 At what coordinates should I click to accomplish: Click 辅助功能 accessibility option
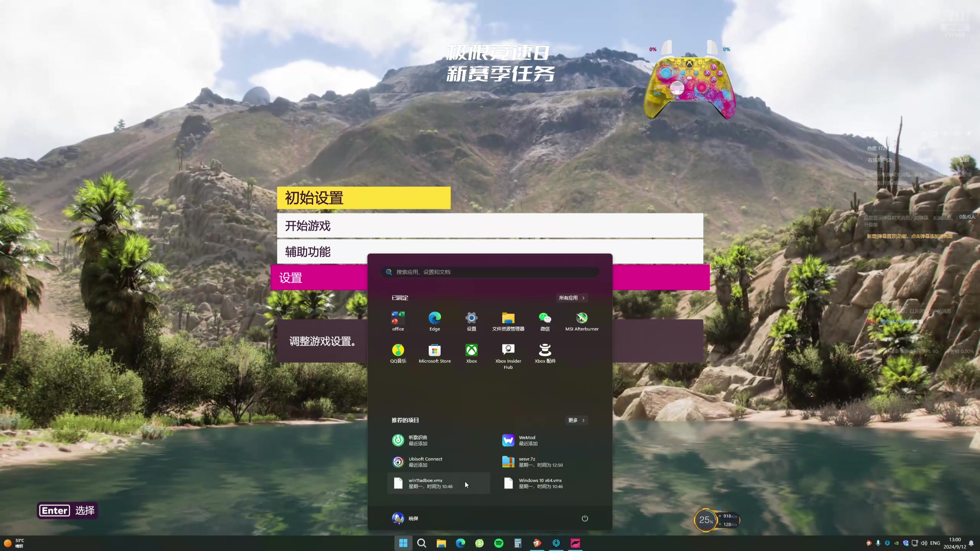tap(307, 251)
